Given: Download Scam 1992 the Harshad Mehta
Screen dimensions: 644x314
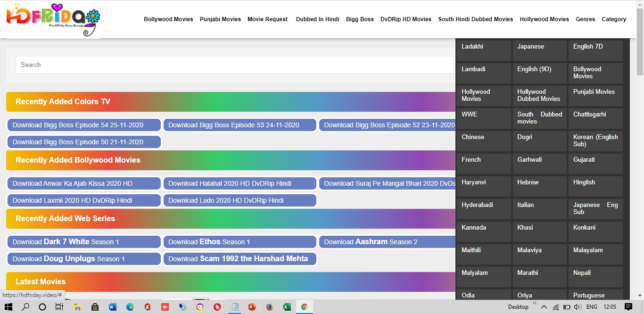Looking at the screenshot, I should point(239,259).
